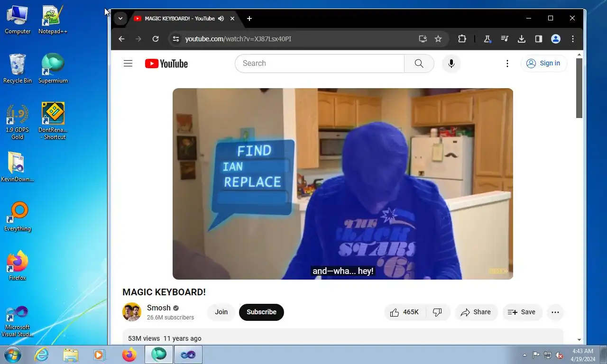The width and height of the screenshot is (607, 364).
Task: Open the YouTube hamburger guide menu
Action: pos(128,64)
